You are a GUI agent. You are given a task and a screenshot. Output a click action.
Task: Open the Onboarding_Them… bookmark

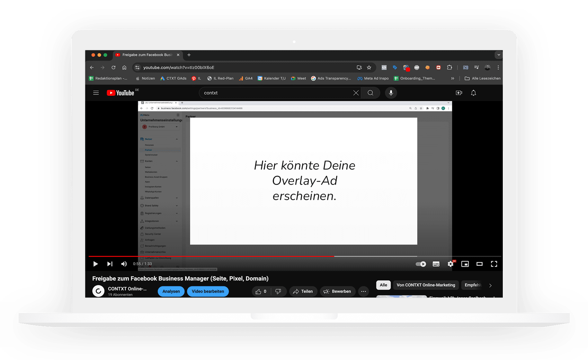pos(415,78)
